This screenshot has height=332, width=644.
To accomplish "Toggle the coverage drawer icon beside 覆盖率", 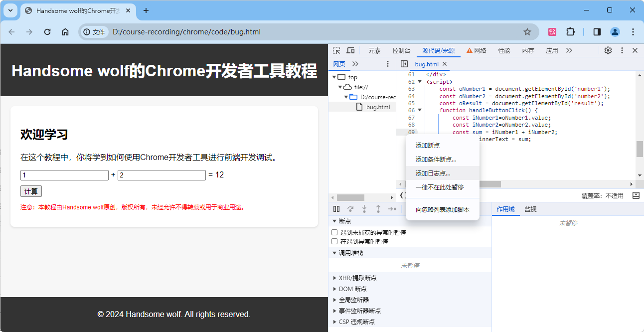I will [636, 195].
